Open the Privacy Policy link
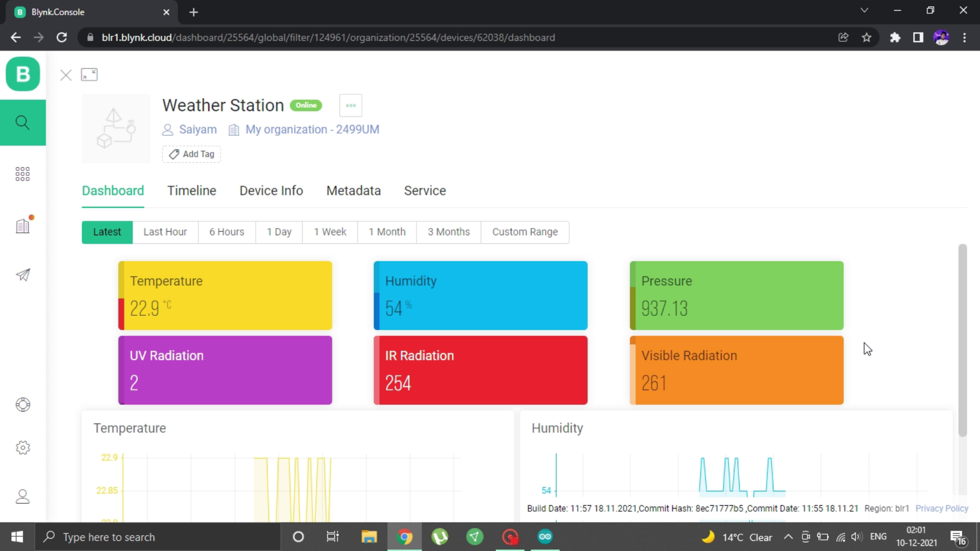 coord(941,508)
